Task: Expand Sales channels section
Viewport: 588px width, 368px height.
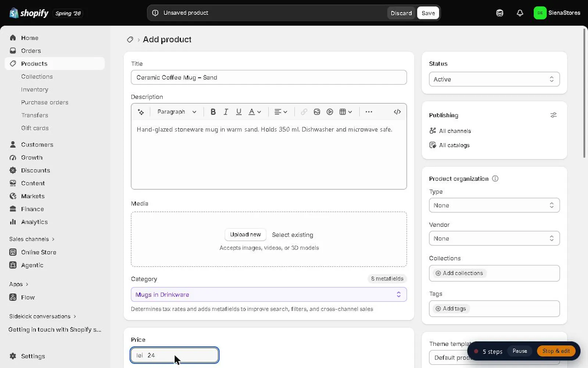Action: [x=32, y=239]
